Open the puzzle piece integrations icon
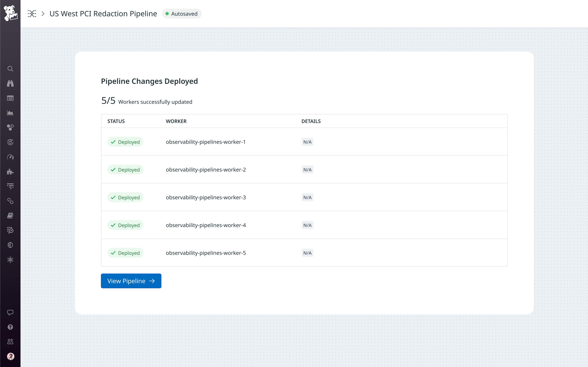The width and height of the screenshot is (588, 367). (10, 172)
